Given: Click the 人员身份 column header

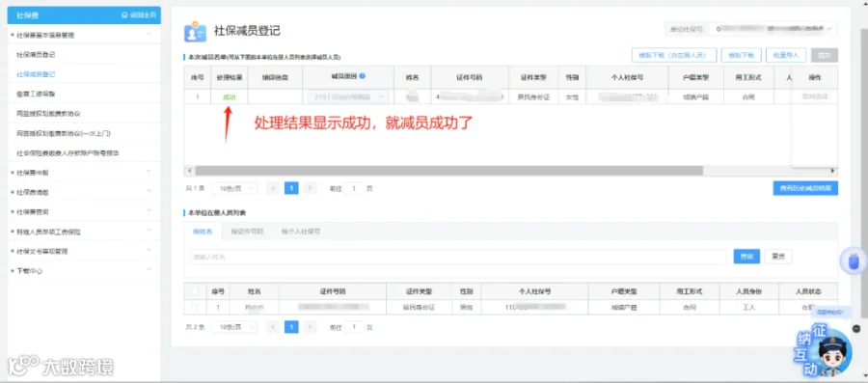Looking at the screenshot, I should pyautogui.click(x=749, y=291).
